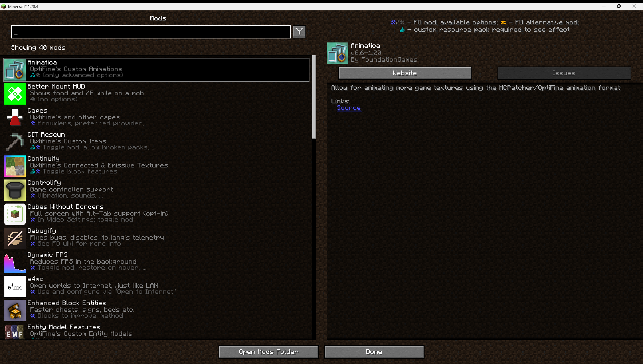Click the Debugify bug icon

click(15, 238)
